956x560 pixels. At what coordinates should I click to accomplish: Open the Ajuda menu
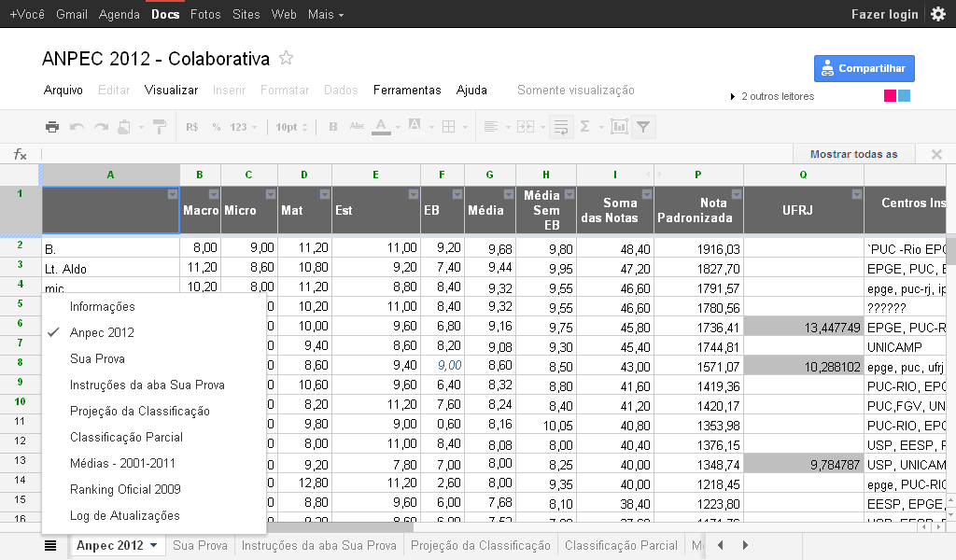pyautogui.click(x=471, y=91)
